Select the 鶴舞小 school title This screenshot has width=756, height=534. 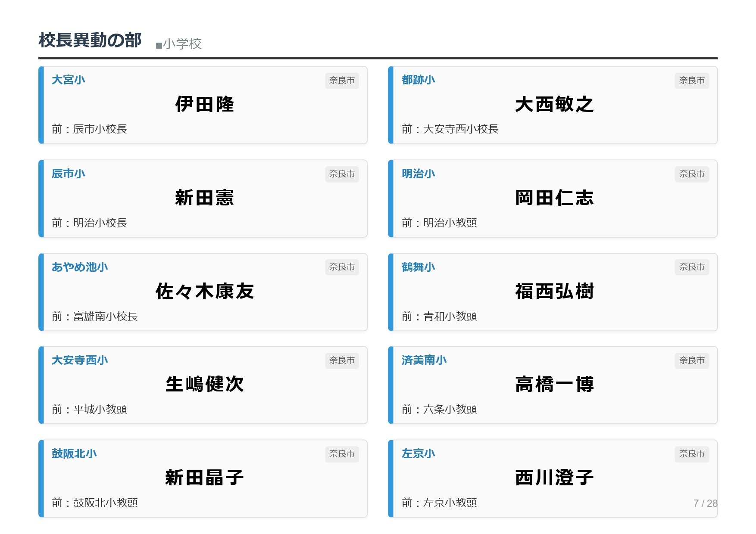click(418, 267)
